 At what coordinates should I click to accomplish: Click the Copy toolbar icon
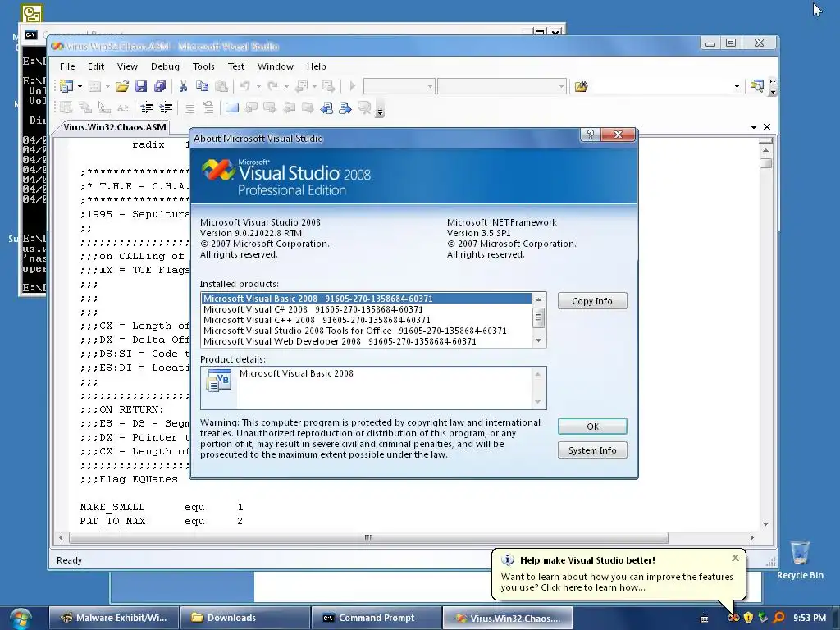202,86
